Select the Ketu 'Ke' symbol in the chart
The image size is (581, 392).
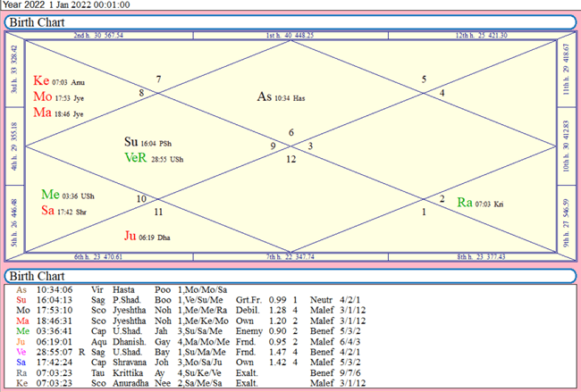click(x=42, y=80)
